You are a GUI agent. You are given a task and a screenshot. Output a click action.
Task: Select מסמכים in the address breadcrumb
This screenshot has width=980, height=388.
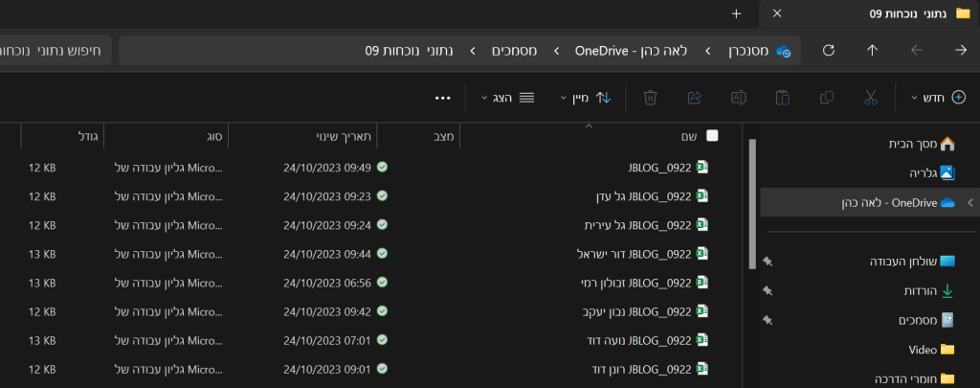point(514,51)
